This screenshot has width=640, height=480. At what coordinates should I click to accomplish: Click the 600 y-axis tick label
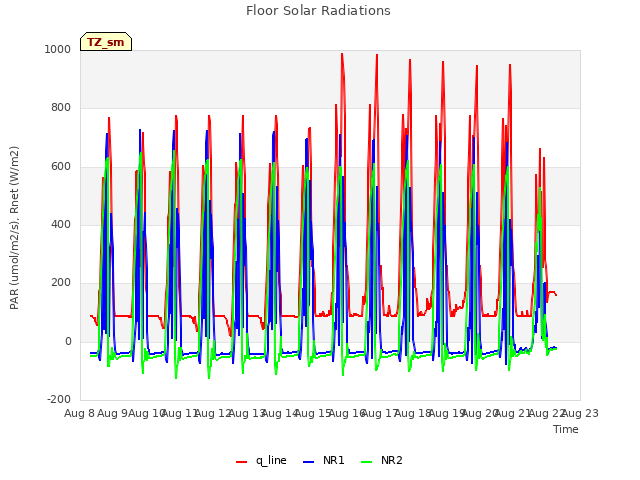(61, 167)
